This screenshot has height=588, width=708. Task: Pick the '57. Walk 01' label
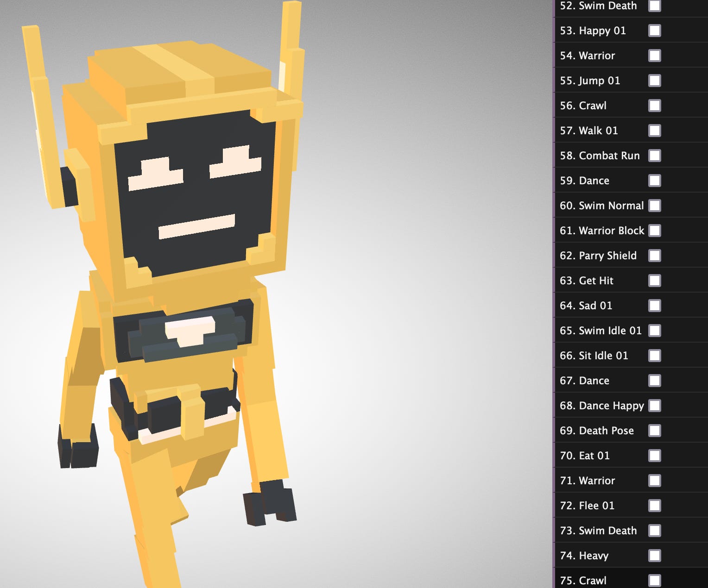pos(589,131)
